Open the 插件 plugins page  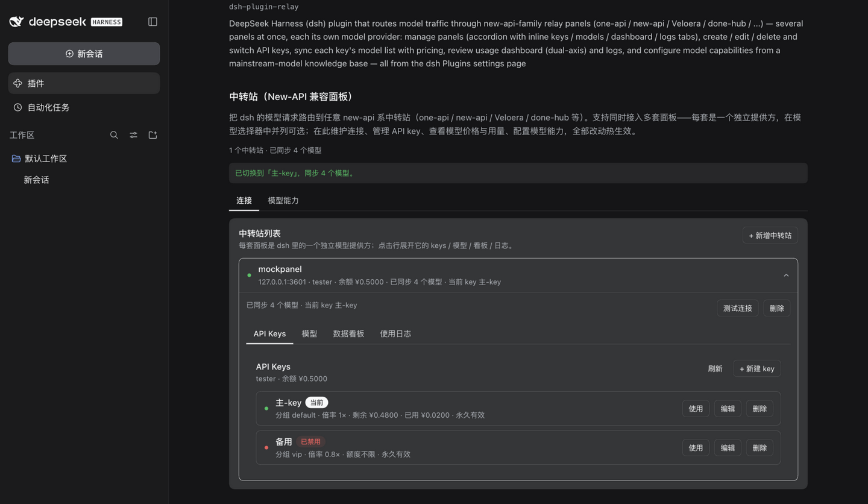84,83
